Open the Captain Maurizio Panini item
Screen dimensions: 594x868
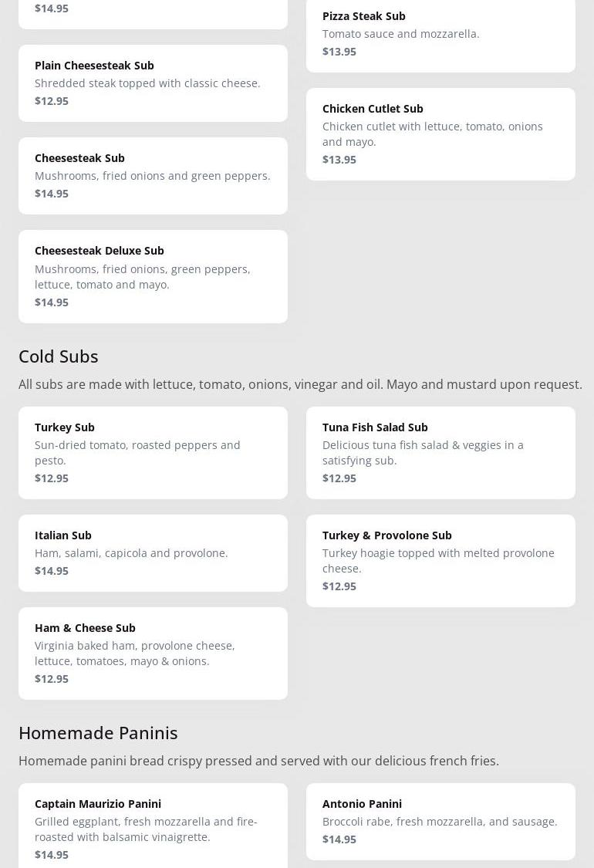pyautogui.click(x=153, y=826)
